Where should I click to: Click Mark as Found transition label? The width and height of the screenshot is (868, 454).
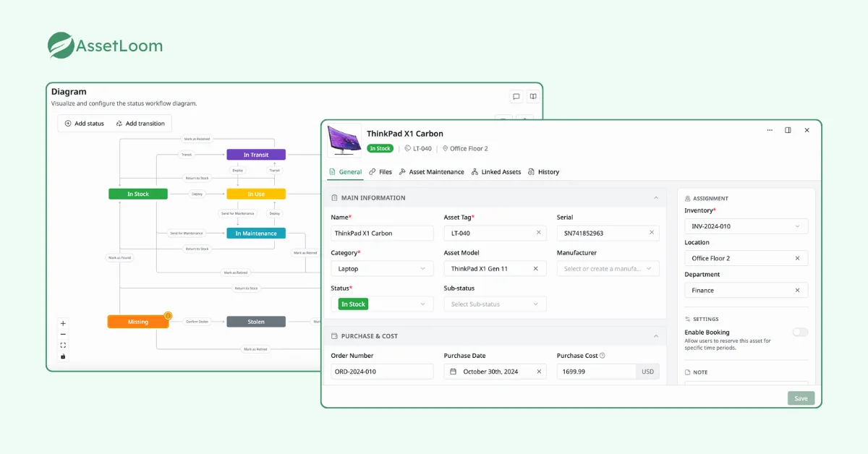120,257
